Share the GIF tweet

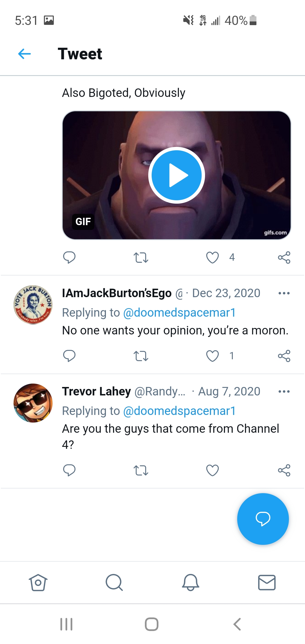[284, 257]
